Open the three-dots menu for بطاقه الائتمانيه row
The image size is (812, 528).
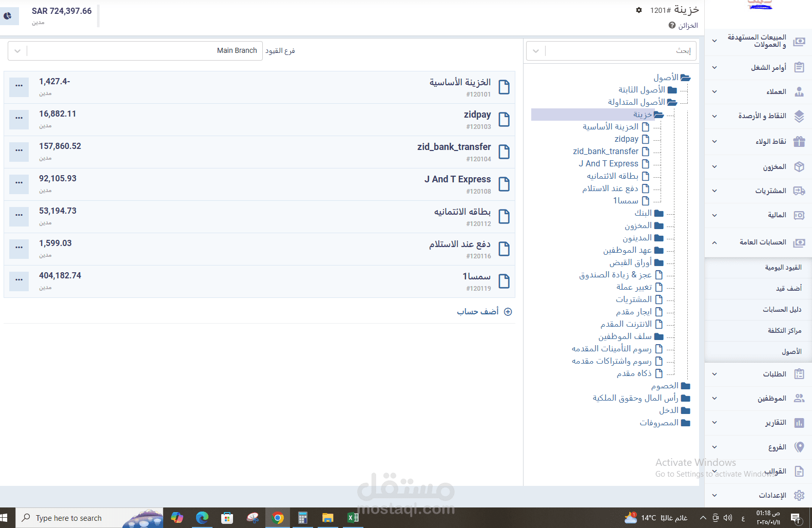point(19,215)
